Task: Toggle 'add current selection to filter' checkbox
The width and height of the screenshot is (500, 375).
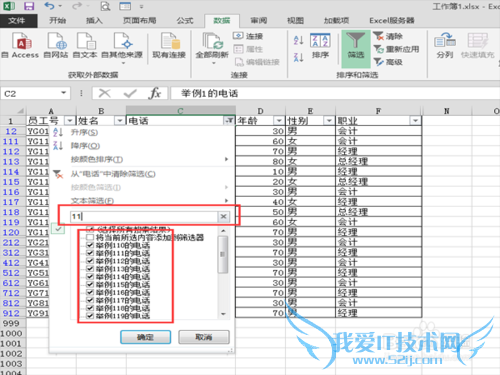Action: [90, 237]
